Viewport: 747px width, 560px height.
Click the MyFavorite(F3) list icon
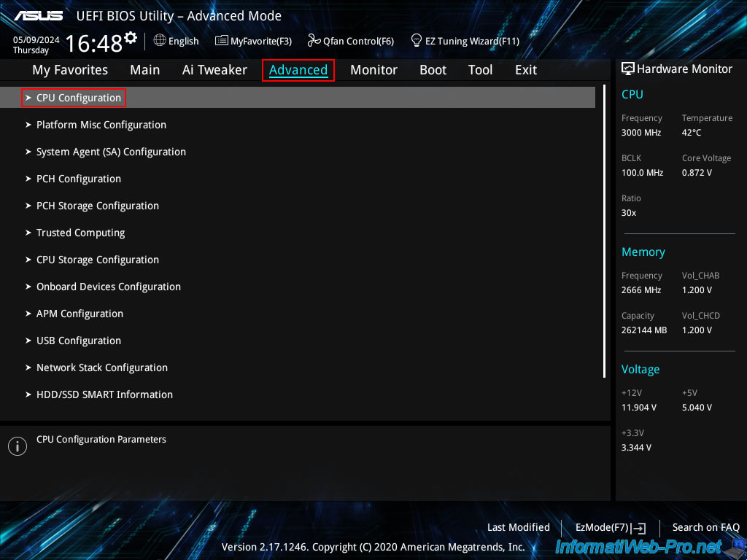click(222, 41)
